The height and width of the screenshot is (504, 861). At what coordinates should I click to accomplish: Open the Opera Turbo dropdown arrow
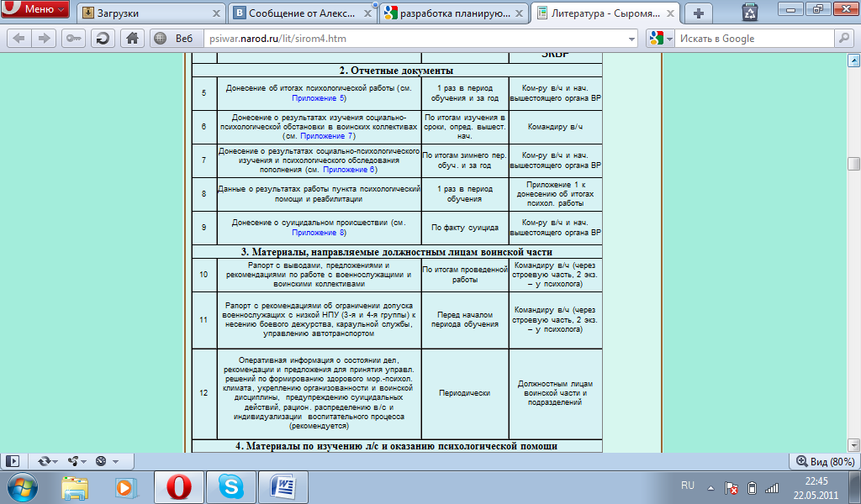point(115,462)
